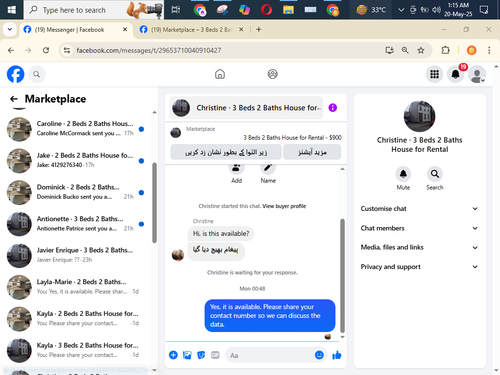Viewport: 500px width, 375px height.
Task: Click the chat list scrollbar
Action: (x=154, y=203)
